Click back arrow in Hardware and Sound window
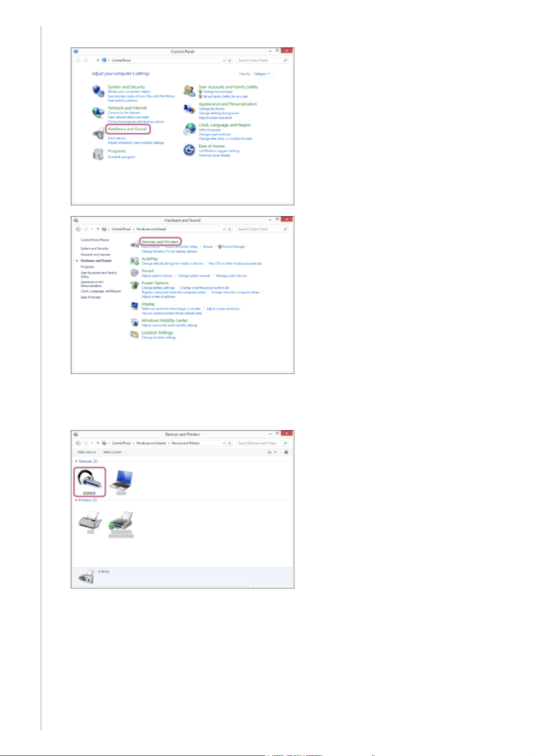Image resolution: width=534 pixels, height=756 pixels. click(x=78, y=229)
